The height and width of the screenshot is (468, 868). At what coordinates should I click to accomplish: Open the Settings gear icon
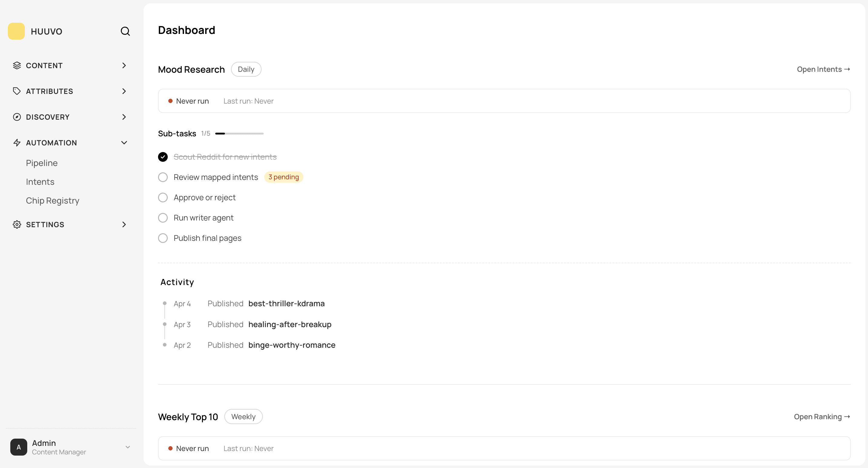tap(17, 224)
